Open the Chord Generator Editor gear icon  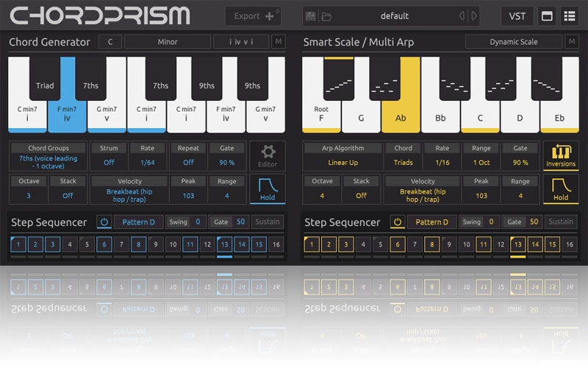[x=268, y=156]
